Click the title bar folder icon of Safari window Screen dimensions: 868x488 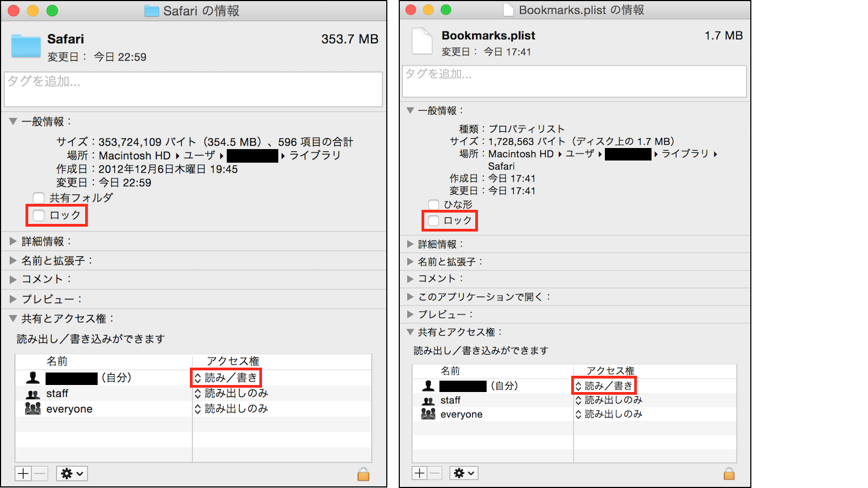pos(151,11)
